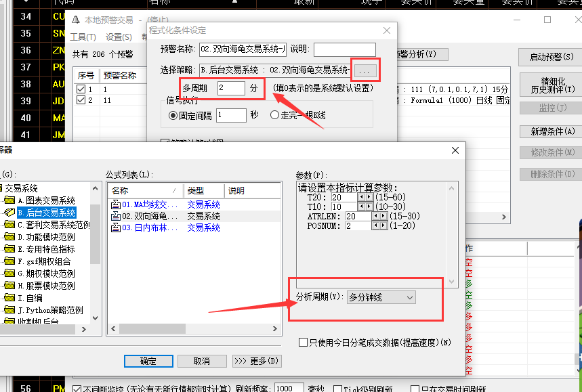Click 精细化历史测评(T) button
Screen dimensions: 582x392
(552, 85)
